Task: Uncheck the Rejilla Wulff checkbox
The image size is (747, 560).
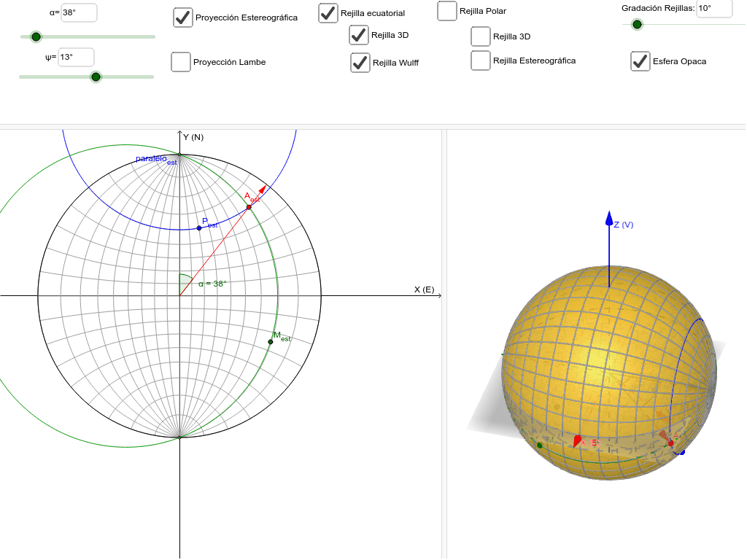Action: click(360, 63)
